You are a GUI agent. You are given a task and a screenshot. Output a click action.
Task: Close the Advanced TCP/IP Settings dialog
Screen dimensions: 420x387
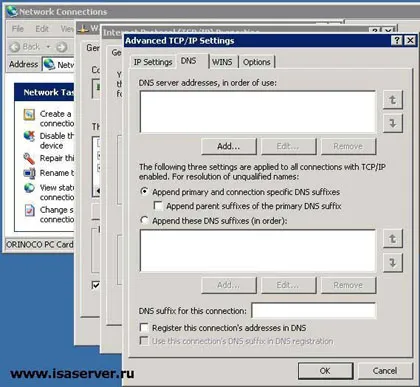410,41
